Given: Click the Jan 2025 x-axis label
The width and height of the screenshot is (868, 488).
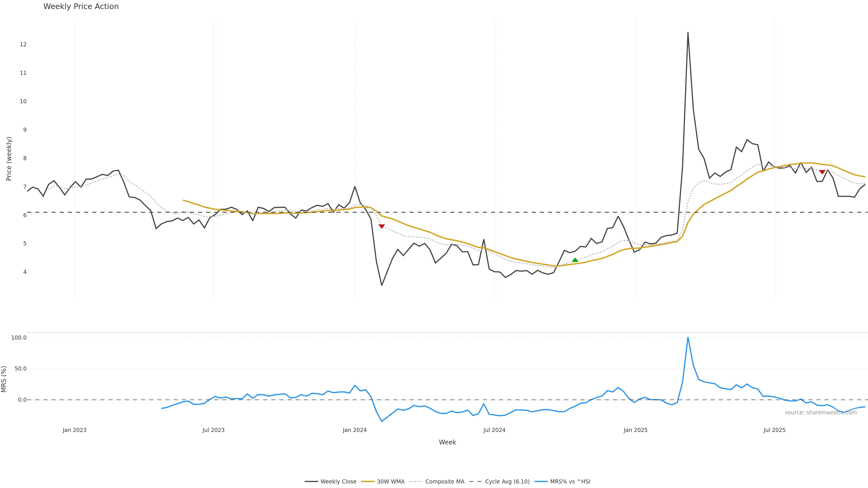Looking at the screenshot, I should [635, 430].
